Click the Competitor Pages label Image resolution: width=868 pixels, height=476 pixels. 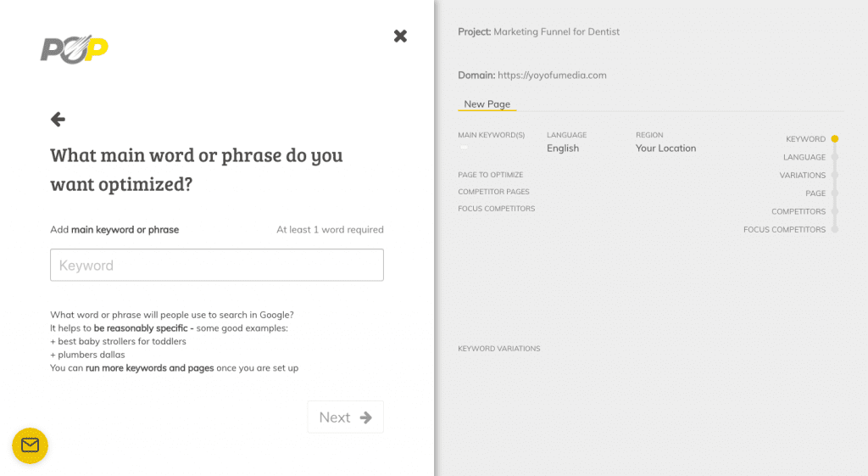click(493, 192)
